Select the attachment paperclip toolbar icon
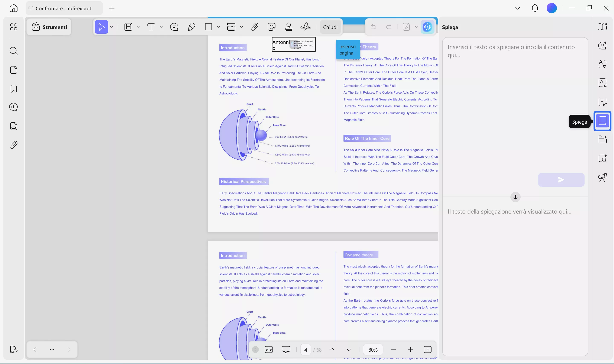Screen dimensions: 614x364 coord(255,27)
